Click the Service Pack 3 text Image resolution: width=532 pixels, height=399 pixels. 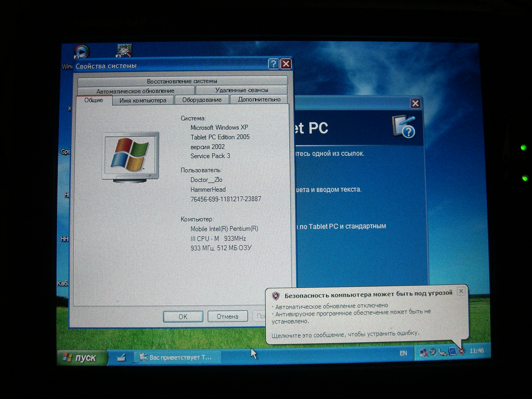[210, 156]
